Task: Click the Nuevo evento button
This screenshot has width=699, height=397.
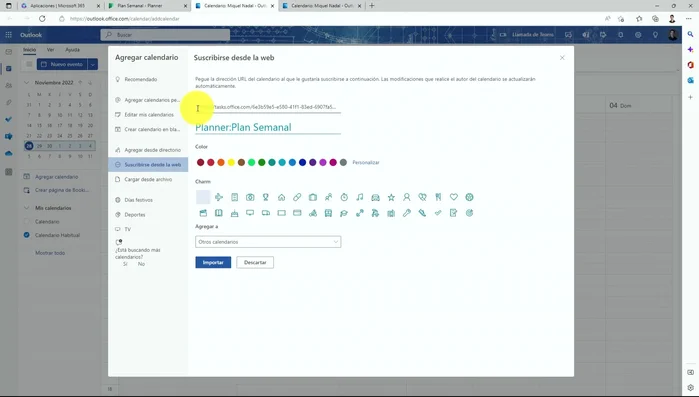Action: tap(62, 65)
